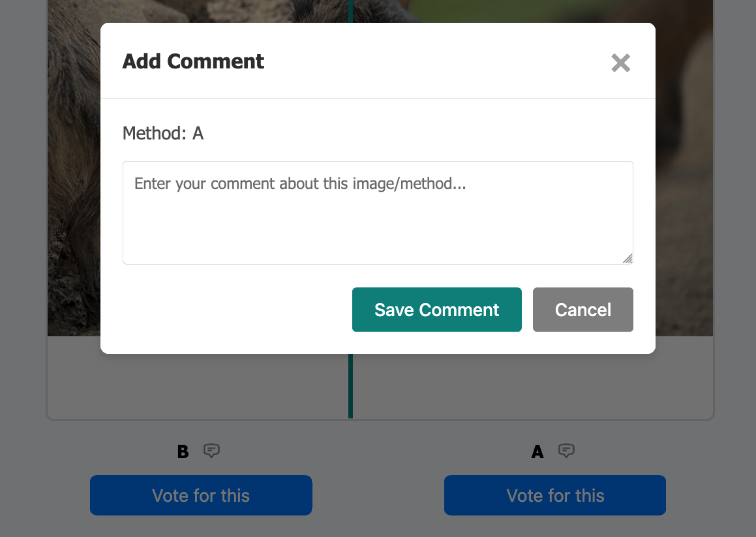Image resolution: width=756 pixels, height=537 pixels.
Task: Close the Add Comment dialog with X
Action: (620, 63)
